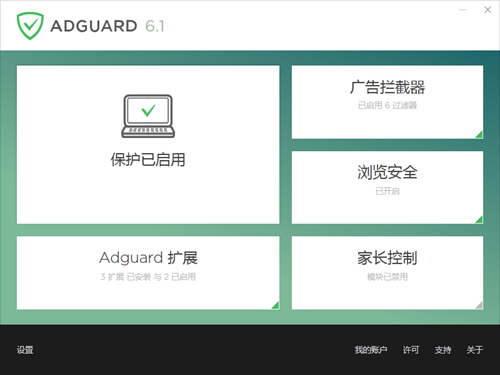Viewport: 500px width, 375px height.
Task: Click green corner triangle on 广告拦截器 tile
Action: (x=479, y=135)
